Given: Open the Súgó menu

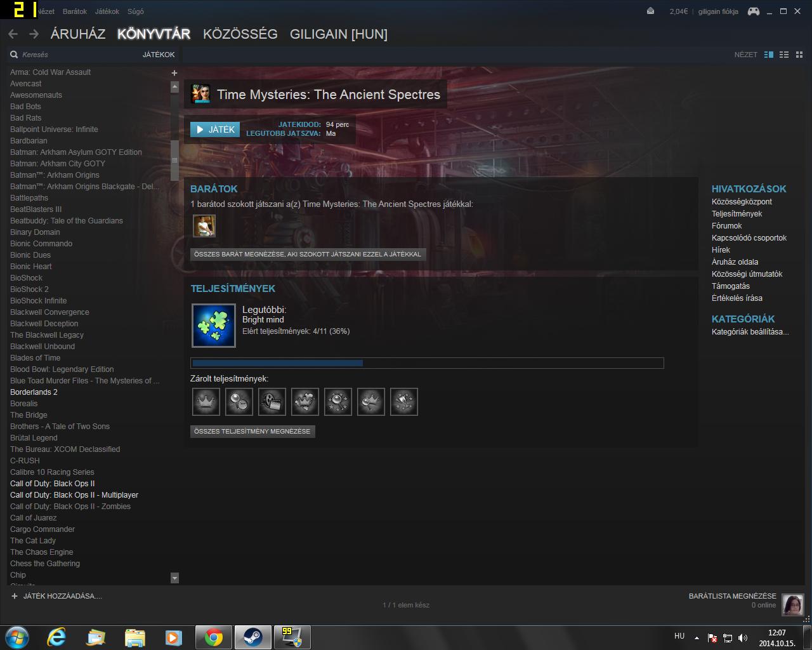Looking at the screenshot, I should (x=136, y=11).
